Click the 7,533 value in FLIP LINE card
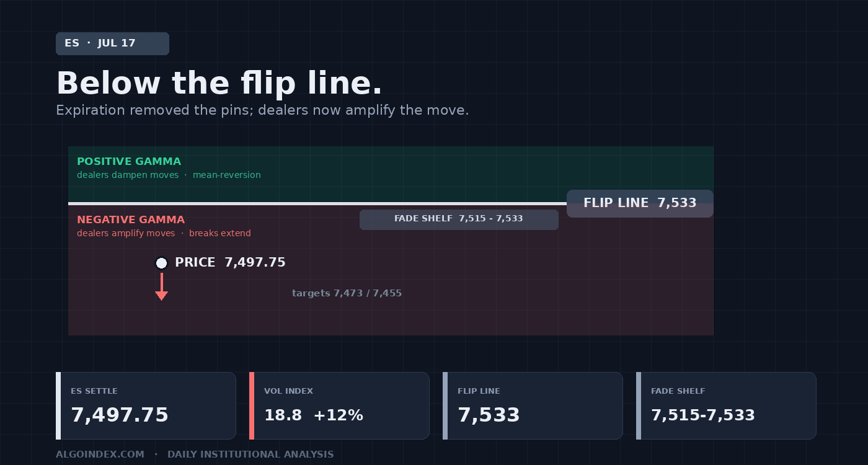Viewport: 868px width, 465px height. 489,415
